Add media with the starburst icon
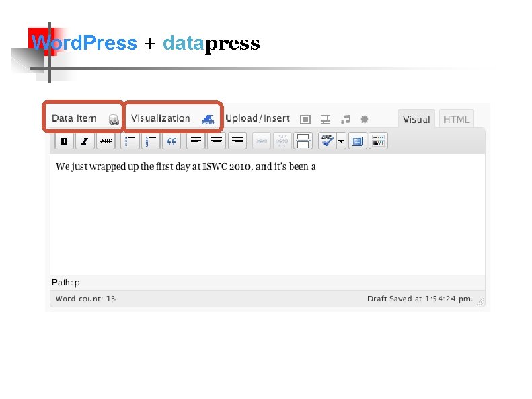This screenshot has width=532, height=399. point(365,119)
